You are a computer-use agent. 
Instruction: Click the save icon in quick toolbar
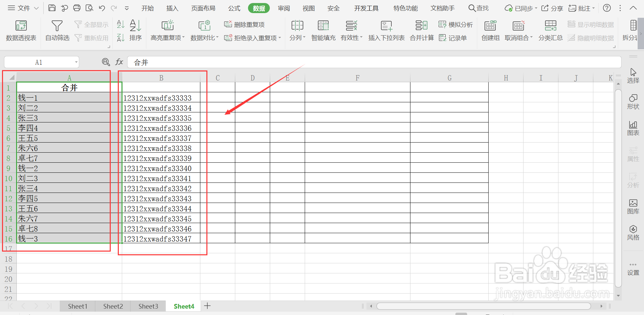52,8
